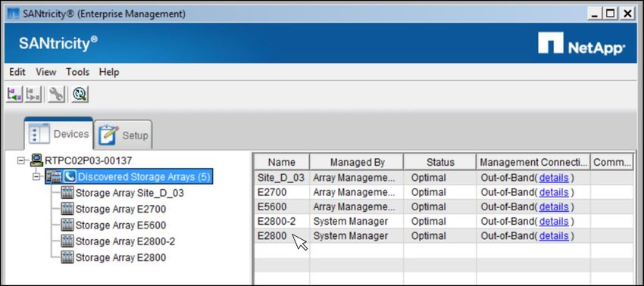Sort by the Status column header

pos(440,162)
